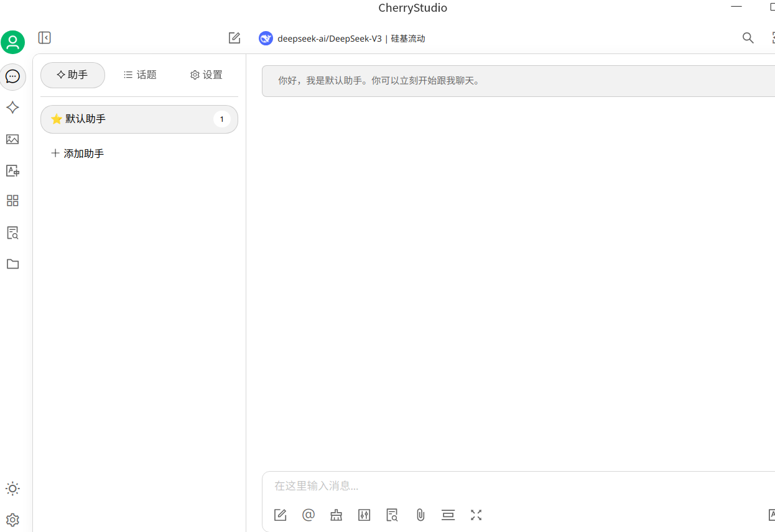
Task: Attach a file with the paperclip
Action: 420,515
